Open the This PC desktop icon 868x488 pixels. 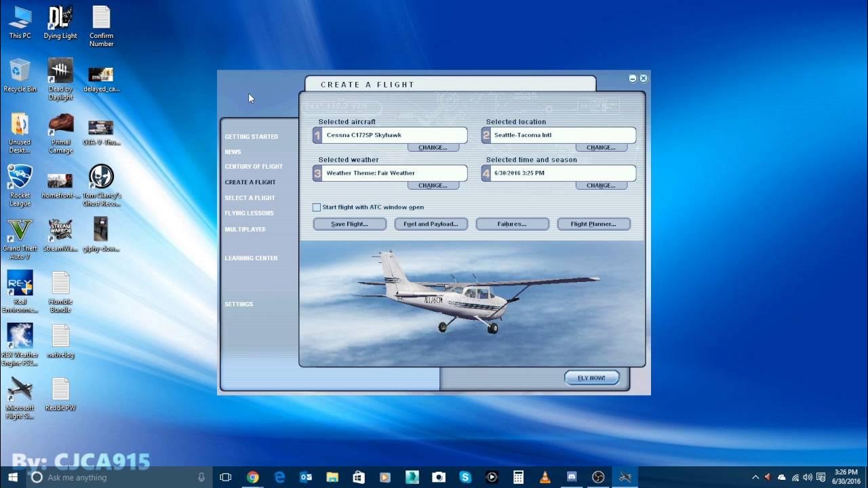(x=20, y=22)
